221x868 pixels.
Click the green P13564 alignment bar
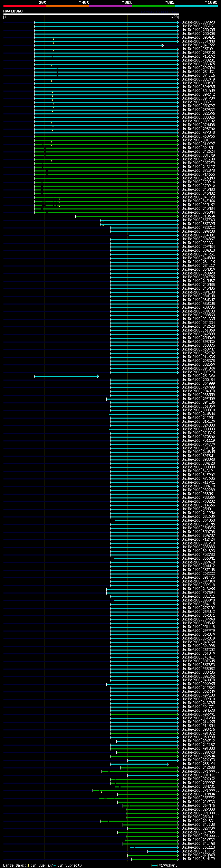tap(127, 216)
